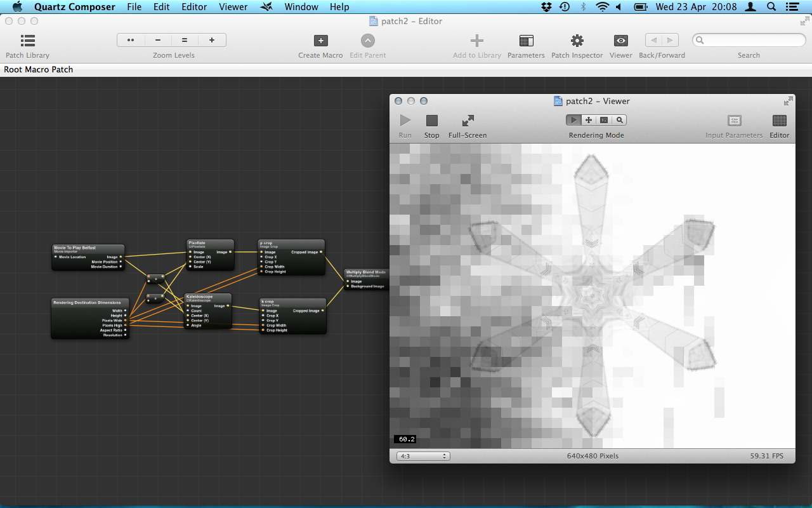The image size is (812, 508).
Task: Zoom out with the minus zoom level button
Action: tap(158, 40)
